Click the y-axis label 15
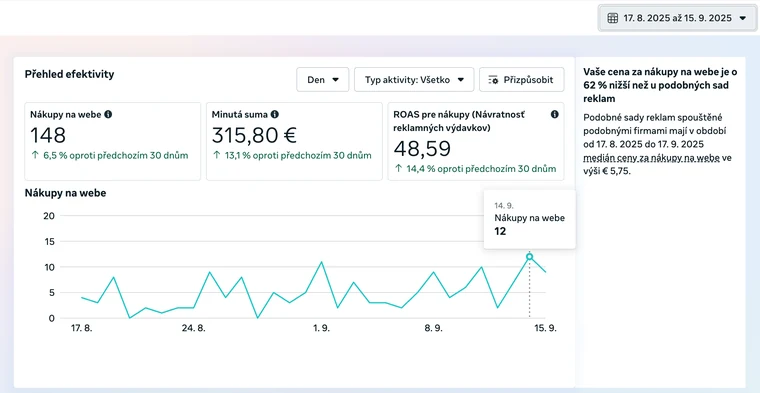 tap(49, 241)
